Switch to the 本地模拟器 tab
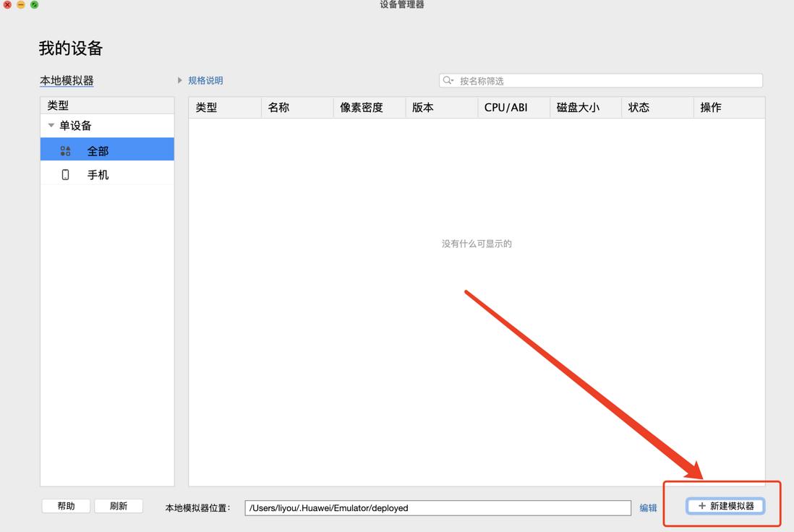The height and width of the screenshot is (532, 794). pos(67,80)
